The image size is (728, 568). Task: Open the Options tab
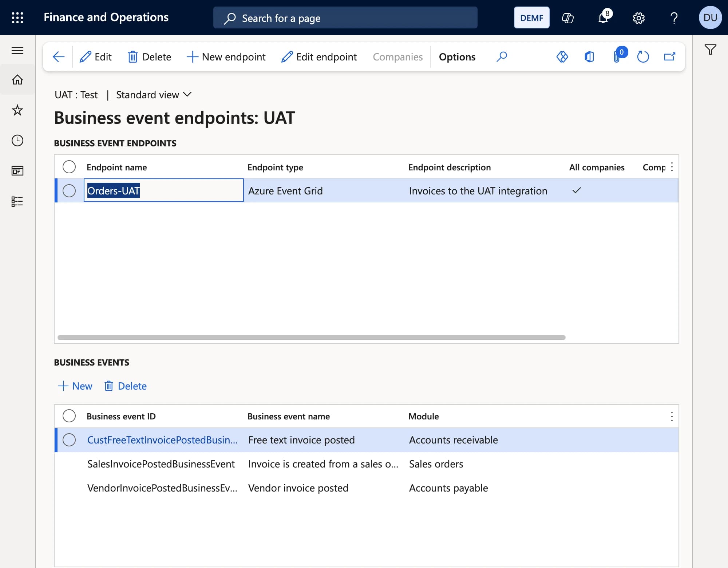click(x=457, y=57)
